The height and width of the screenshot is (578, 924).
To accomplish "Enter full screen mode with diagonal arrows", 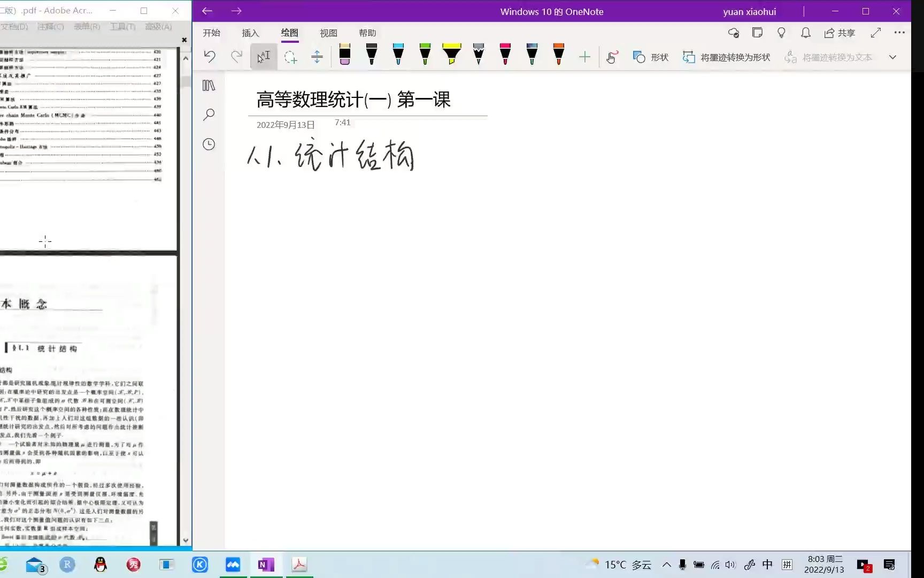I will tap(876, 33).
